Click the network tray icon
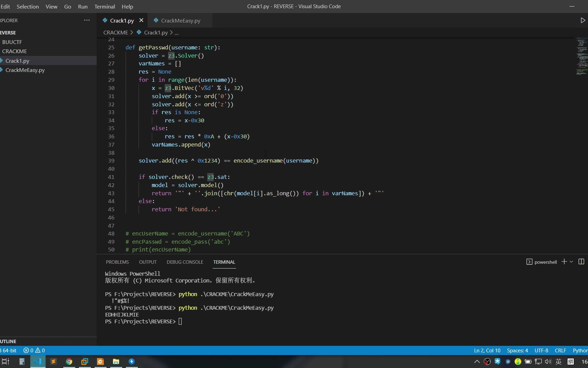The image size is (588, 368). click(x=538, y=362)
